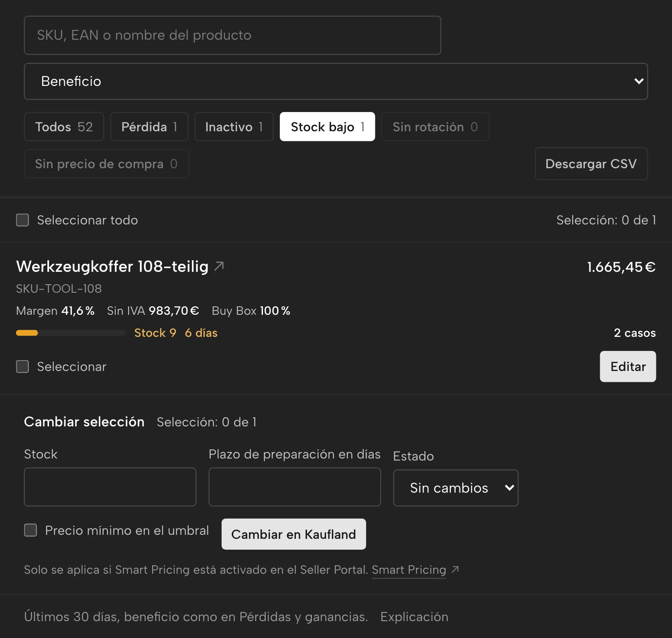Viewport: 672px width, 638px height.
Task: Focus the SKU, EAN o nombre search field
Action: point(232,35)
